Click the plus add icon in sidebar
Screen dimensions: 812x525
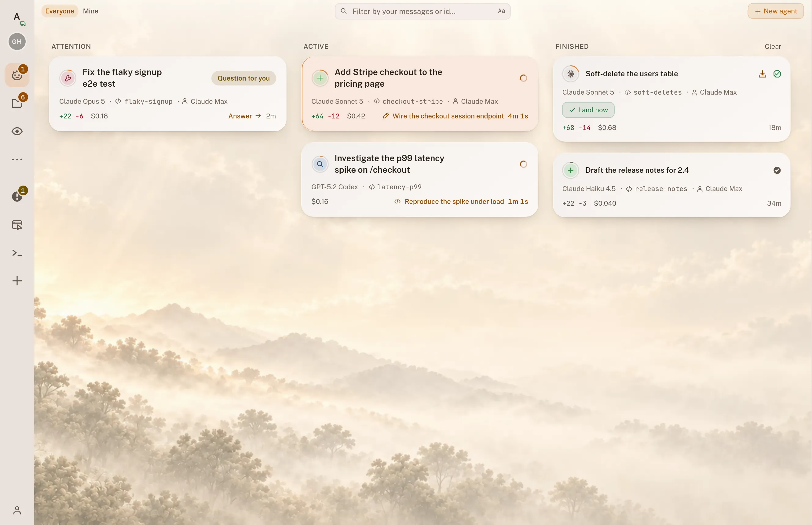pyautogui.click(x=17, y=281)
